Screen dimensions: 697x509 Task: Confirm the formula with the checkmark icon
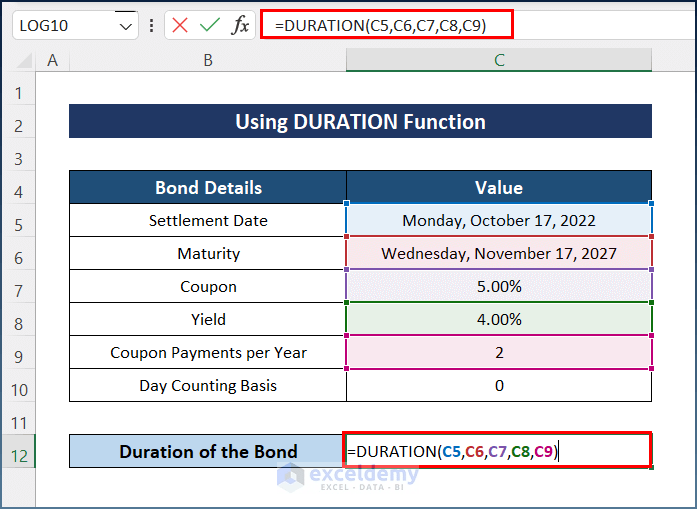(x=210, y=25)
